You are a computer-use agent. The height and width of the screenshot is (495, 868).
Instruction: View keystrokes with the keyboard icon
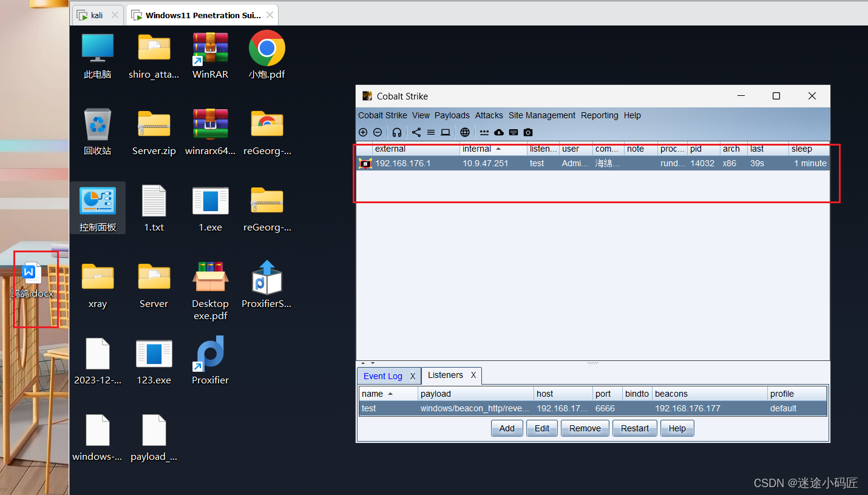[514, 132]
